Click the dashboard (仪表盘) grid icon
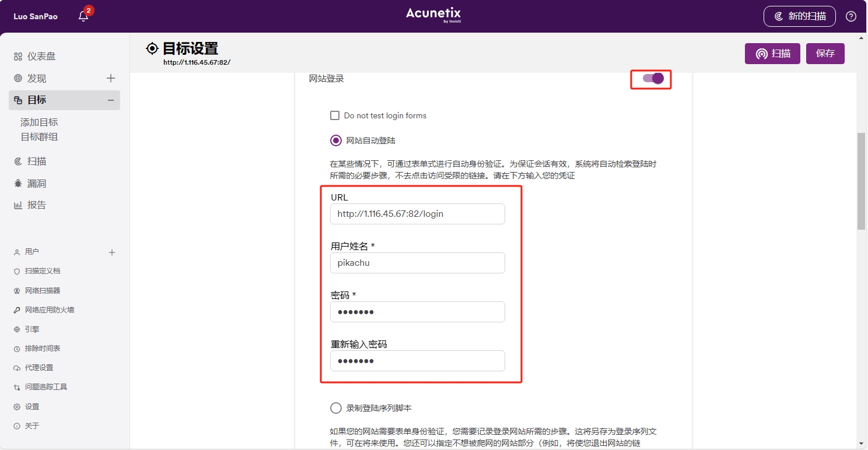The image size is (868, 450). pyautogui.click(x=18, y=57)
